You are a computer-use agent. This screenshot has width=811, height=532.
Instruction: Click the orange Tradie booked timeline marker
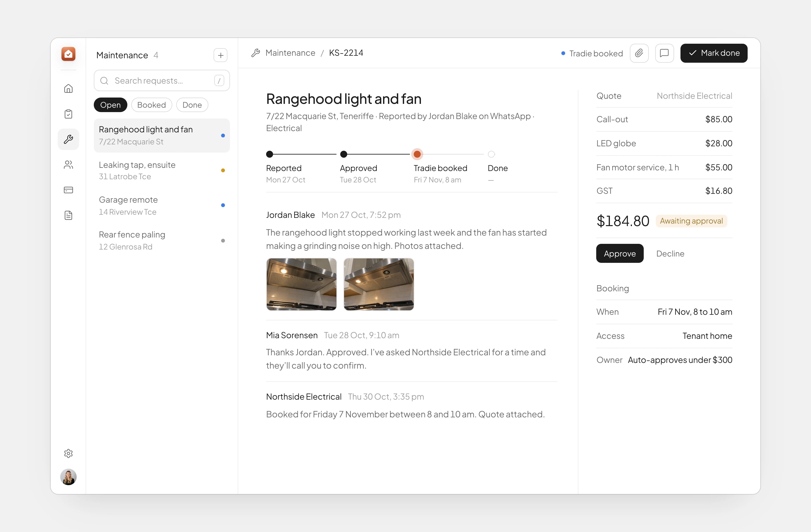(417, 154)
